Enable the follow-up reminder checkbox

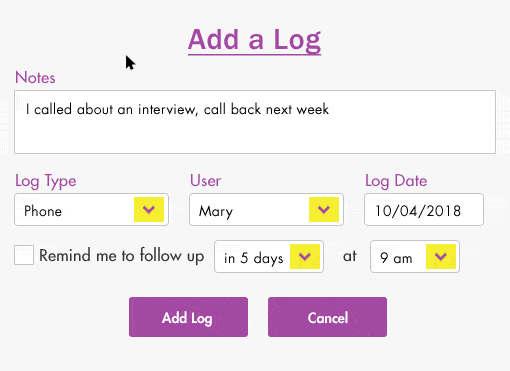[24, 255]
